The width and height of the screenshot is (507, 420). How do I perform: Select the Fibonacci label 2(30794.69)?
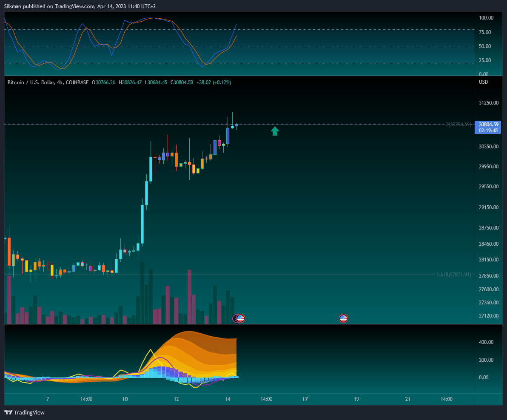(x=458, y=125)
